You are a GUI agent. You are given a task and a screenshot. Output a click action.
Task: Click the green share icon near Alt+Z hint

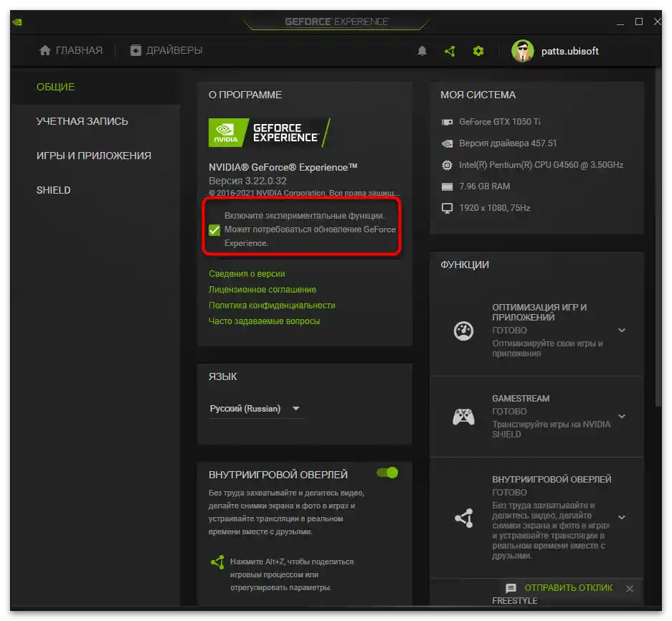pyautogui.click(x=218, y=562)
